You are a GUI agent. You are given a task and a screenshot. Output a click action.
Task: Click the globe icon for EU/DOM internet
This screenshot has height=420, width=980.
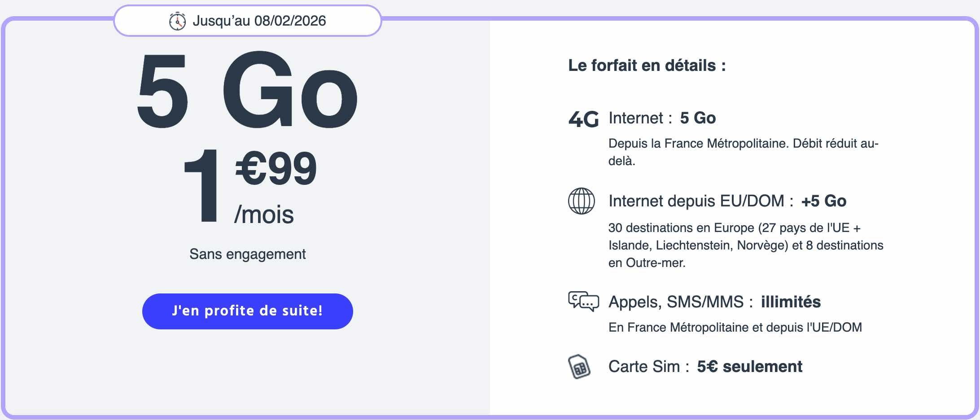coord(581,201)
